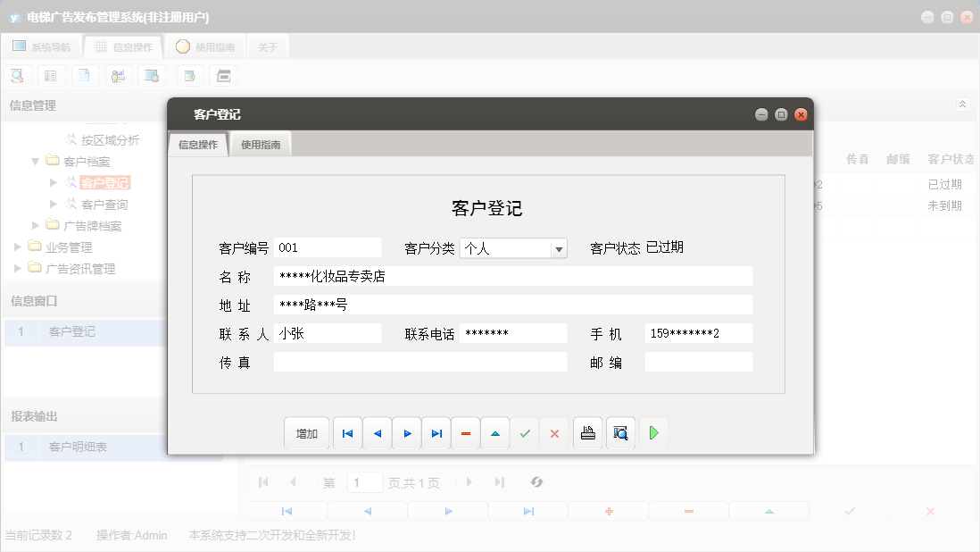Open the report list toolbar icon
The height and width of the screenshot is (552, 980).
click(51, 75)
